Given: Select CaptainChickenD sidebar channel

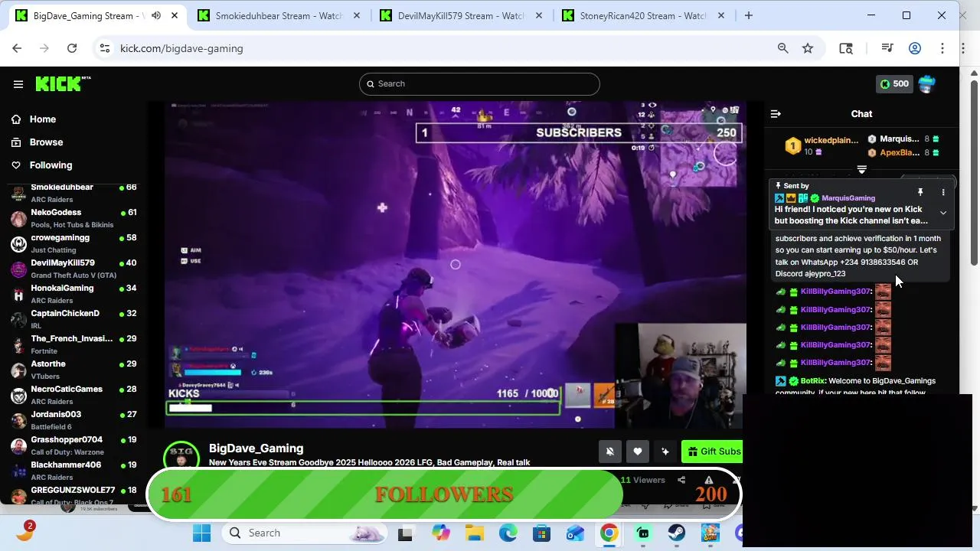Looking at the screenshot, I should [x=73, y=319].
